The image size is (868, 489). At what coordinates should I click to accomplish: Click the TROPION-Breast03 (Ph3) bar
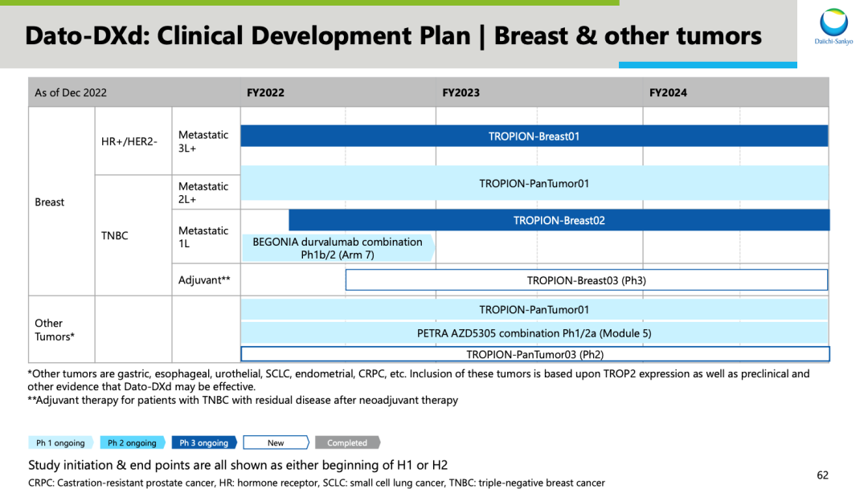coord(586,280)
